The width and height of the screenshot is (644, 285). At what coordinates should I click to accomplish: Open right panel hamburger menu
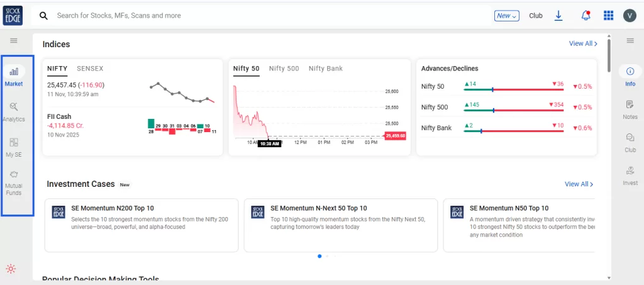(630, 40)
